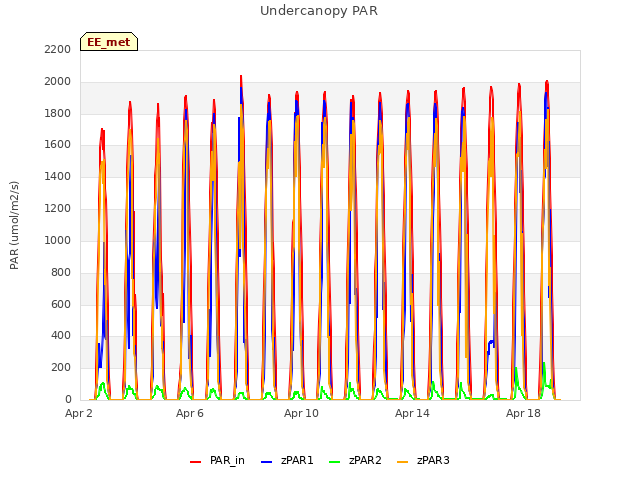This screenshot has width=640, height=480.
Task: Click the 800 y-axis tick label
Action: (61, 272)
